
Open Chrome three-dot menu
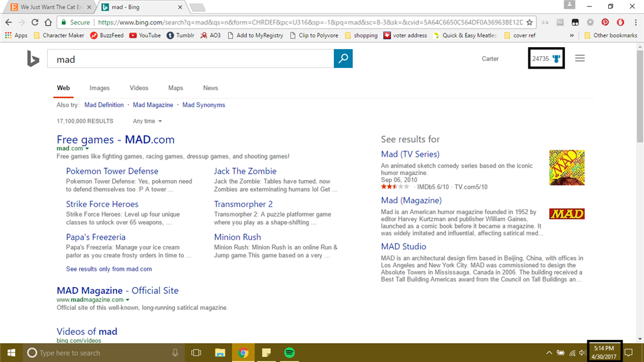click(x=635, y=22)
